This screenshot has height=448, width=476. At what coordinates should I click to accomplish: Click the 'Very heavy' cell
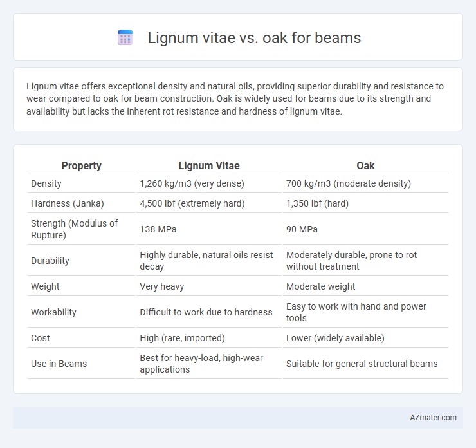click(x=162, y=286)
